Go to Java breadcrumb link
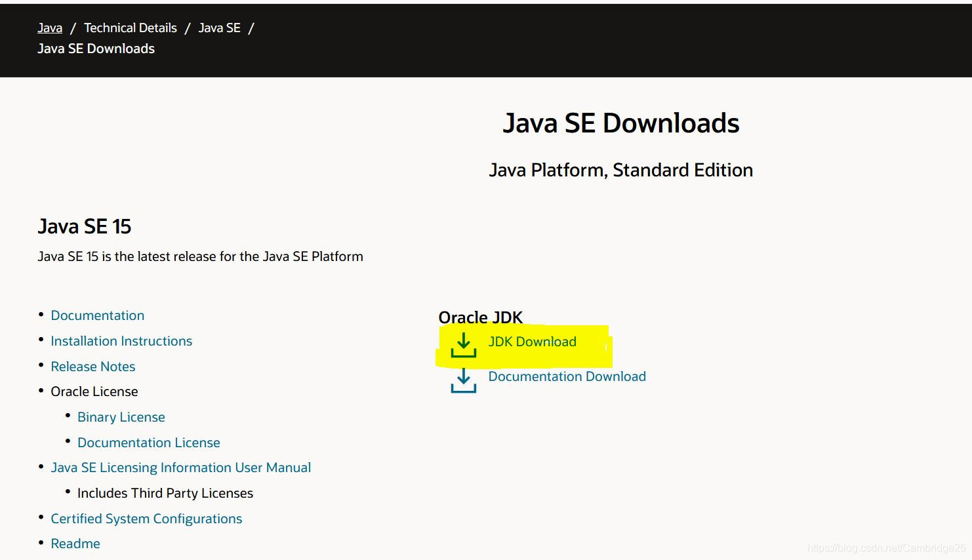 pos(50,28)
